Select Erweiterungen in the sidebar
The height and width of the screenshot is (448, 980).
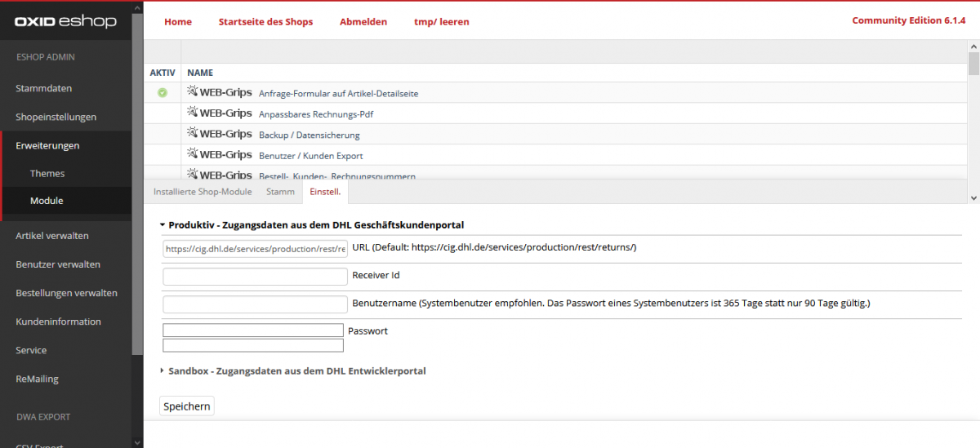pyautogui.click(x=47, y=145)
